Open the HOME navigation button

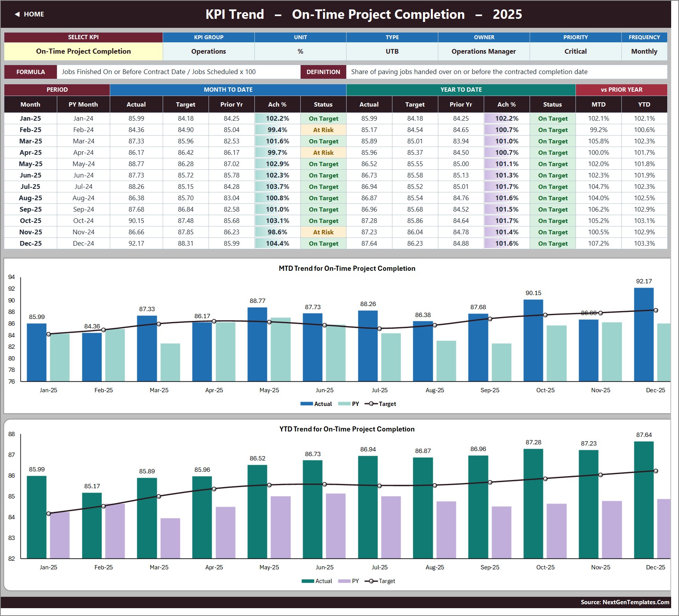coord(29,14)
